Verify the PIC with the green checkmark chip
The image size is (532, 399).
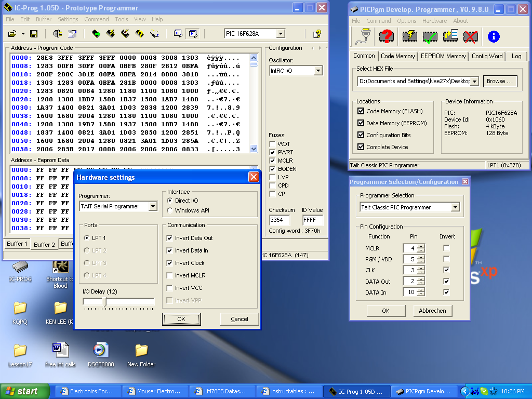[430, 36]
